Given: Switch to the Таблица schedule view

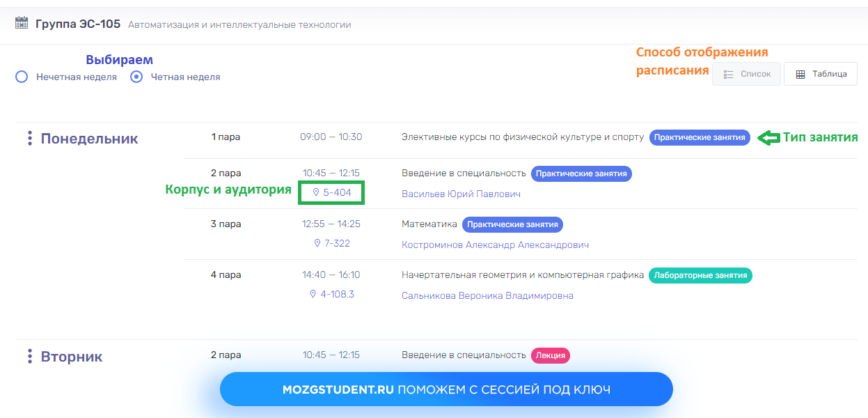Looking at the screenshot, I should [821, 73].
